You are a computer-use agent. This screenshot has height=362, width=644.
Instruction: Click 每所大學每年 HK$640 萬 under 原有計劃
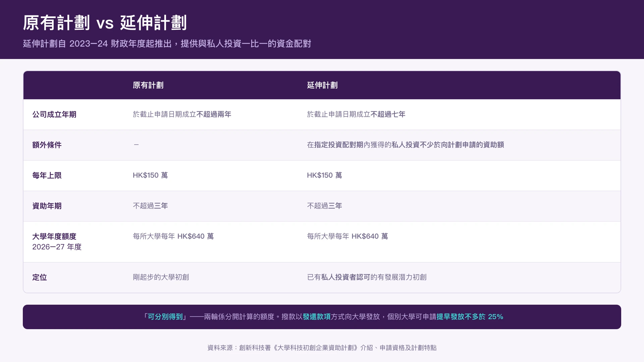point(173,236)
